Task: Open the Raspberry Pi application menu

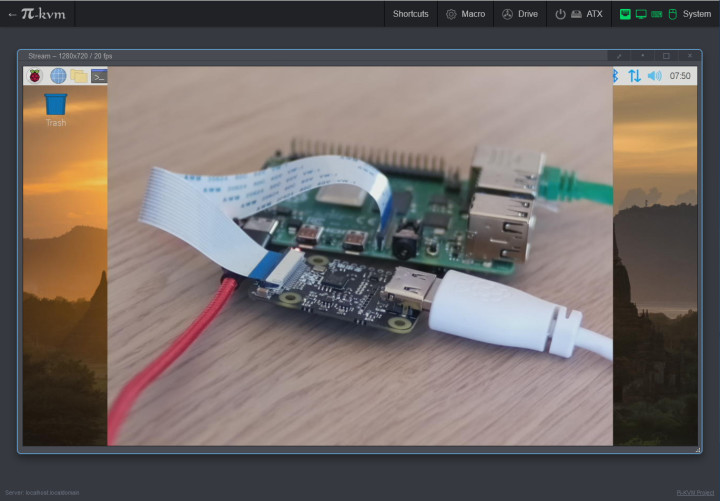Action: tap(35, 76)
